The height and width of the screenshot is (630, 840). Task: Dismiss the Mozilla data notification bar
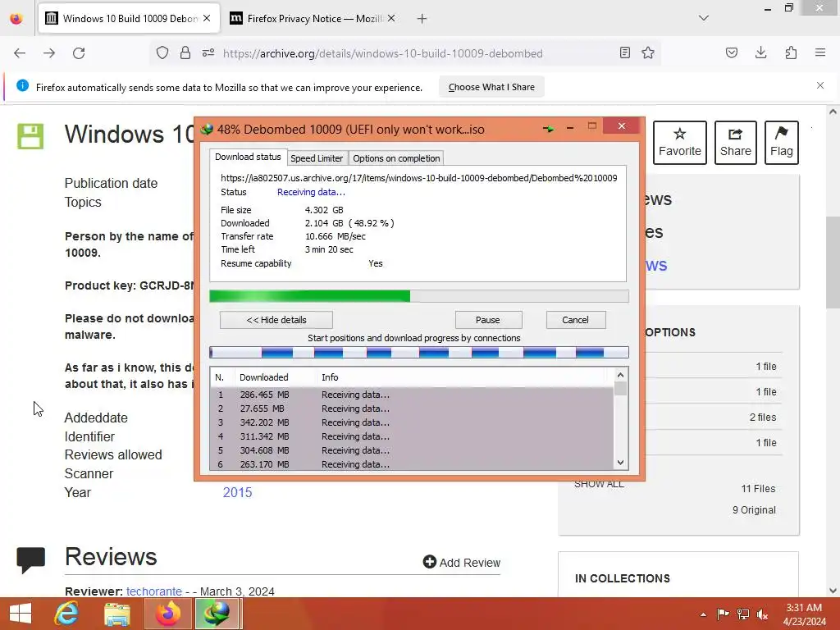tap(820, 85)
